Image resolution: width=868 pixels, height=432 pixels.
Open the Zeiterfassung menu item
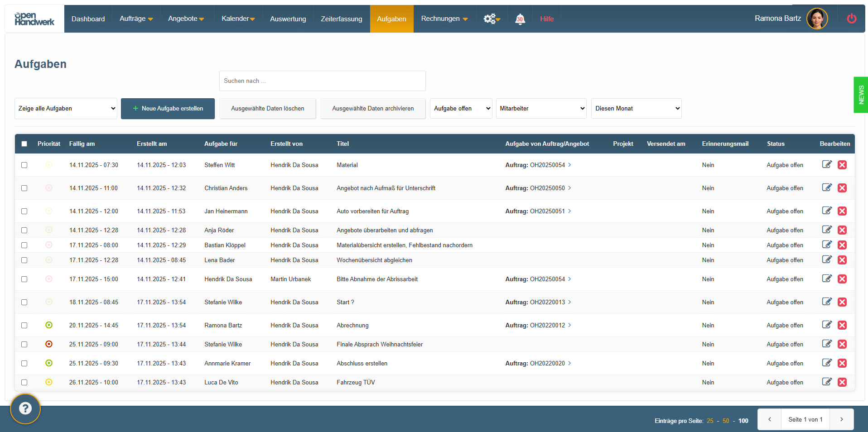341,19
